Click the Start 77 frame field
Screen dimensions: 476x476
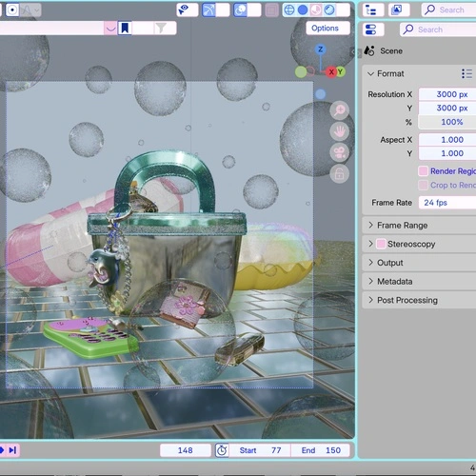(260, 450)
